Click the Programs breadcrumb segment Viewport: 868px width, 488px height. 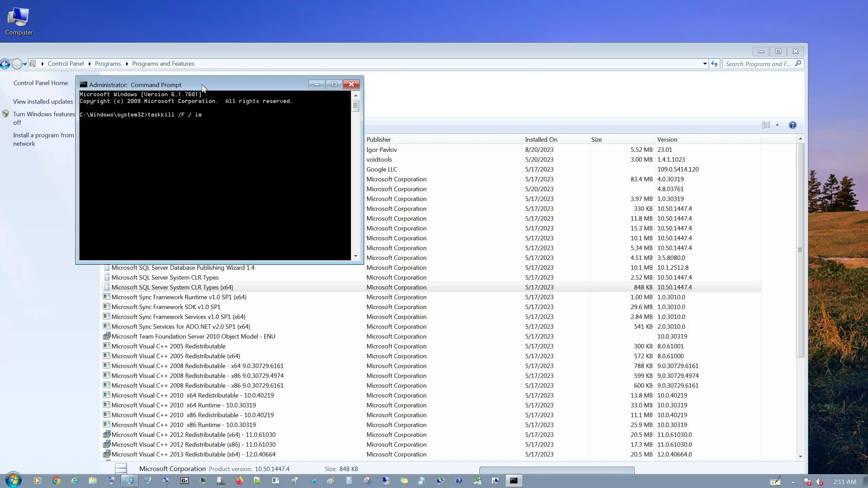[x=108, y=64]
